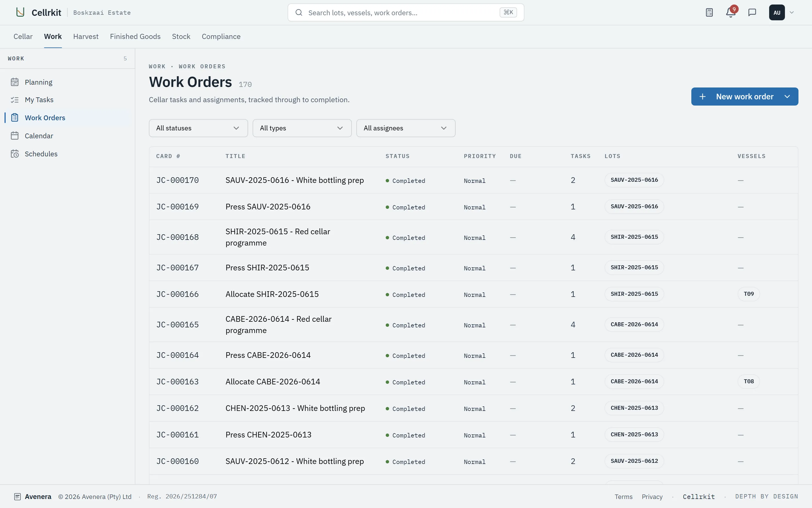Open work order JC-000169
Viewport: 812px width, 508px height.
(x=178, y=207)
